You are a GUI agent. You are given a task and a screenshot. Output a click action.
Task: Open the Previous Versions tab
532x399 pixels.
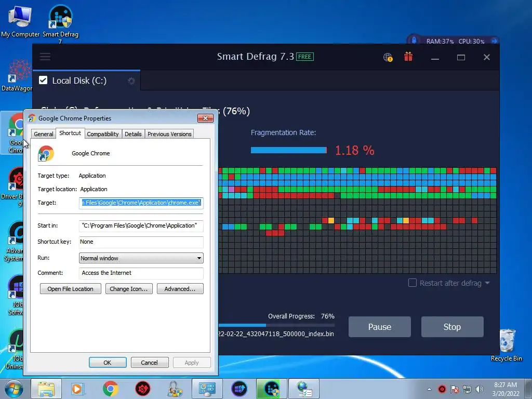(169, 134)
